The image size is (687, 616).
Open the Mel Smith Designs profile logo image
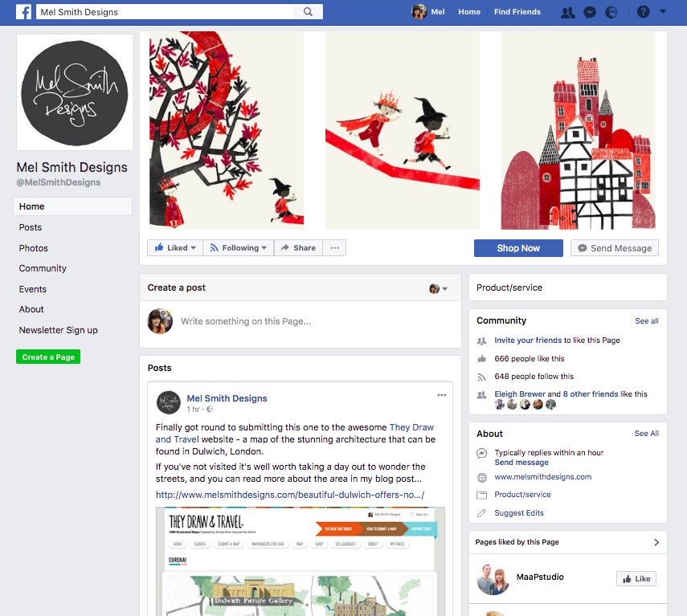(75, 92)
